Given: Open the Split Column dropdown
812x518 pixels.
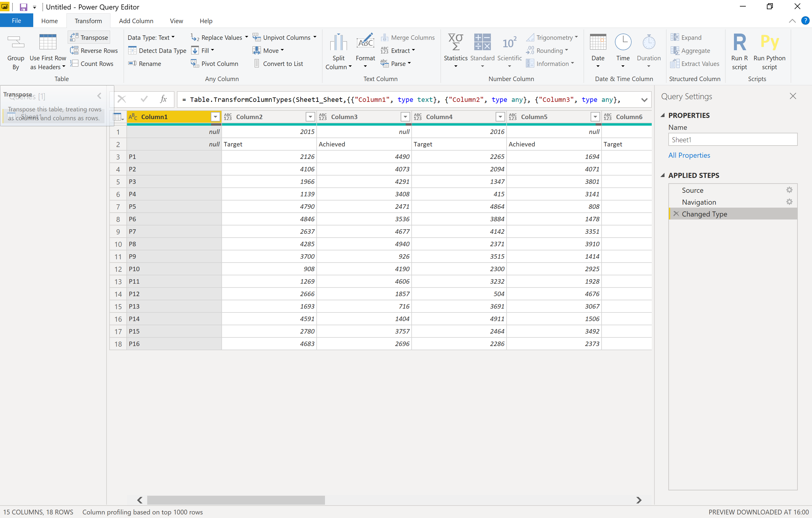Looking at the screenshot, I should point(339,52).
